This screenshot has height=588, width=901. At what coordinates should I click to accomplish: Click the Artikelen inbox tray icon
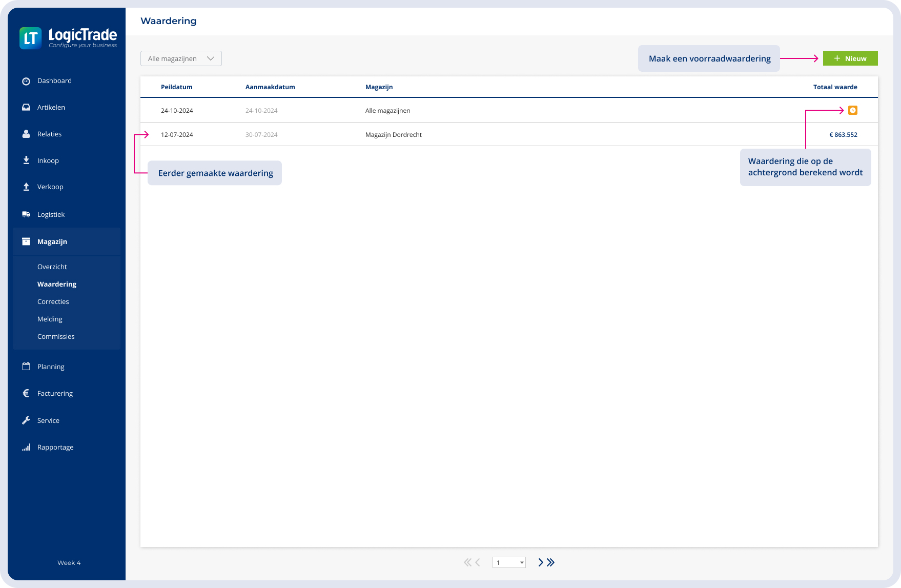pyautogui.click(x=26, y=107)
